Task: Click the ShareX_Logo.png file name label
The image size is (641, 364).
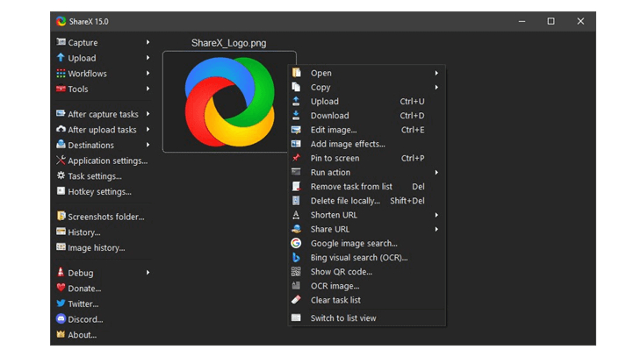Action: [228, 43]
